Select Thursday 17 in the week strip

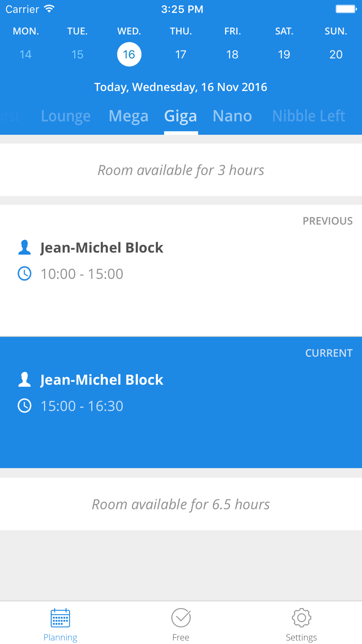click(x=181, y=54)
